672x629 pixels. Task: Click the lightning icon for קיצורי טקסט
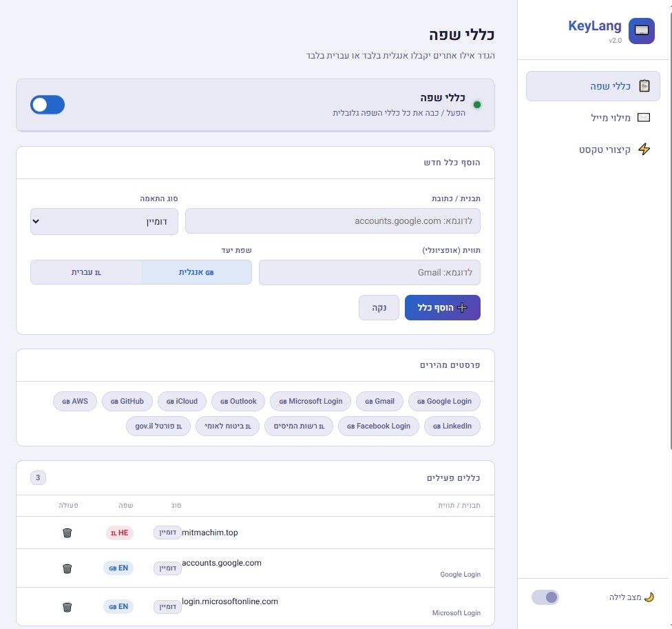click(644, 149)
